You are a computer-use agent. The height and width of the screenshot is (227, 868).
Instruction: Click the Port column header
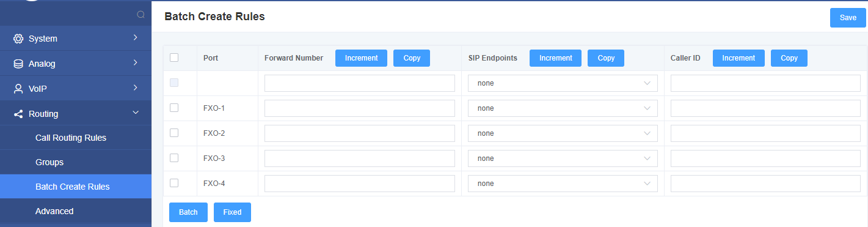click(x=211, y=58)
